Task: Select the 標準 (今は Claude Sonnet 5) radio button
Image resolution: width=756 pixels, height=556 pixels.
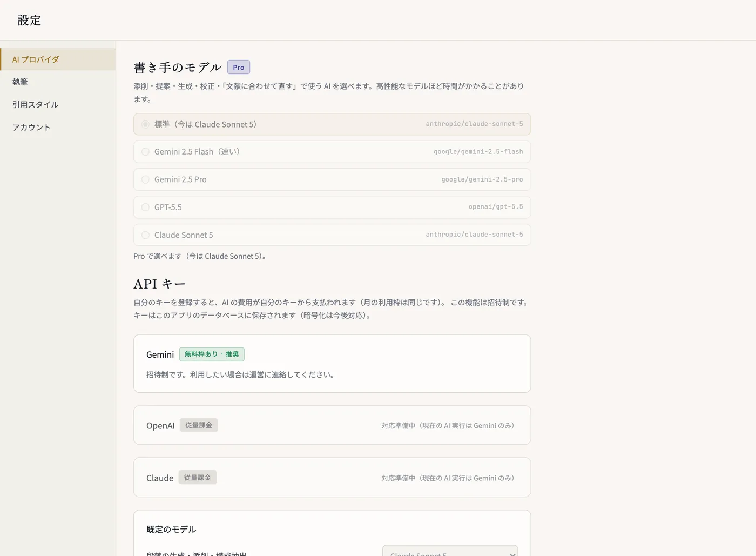Action: 145,124
